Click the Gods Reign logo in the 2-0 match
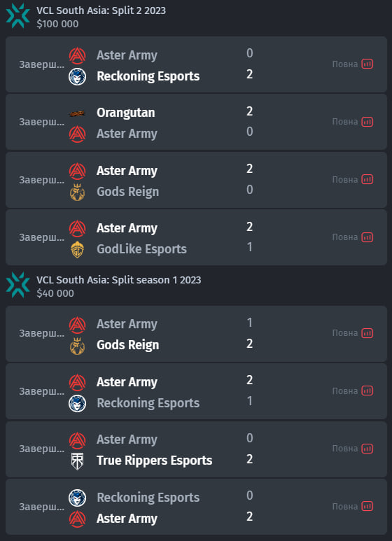 (77, 192)
